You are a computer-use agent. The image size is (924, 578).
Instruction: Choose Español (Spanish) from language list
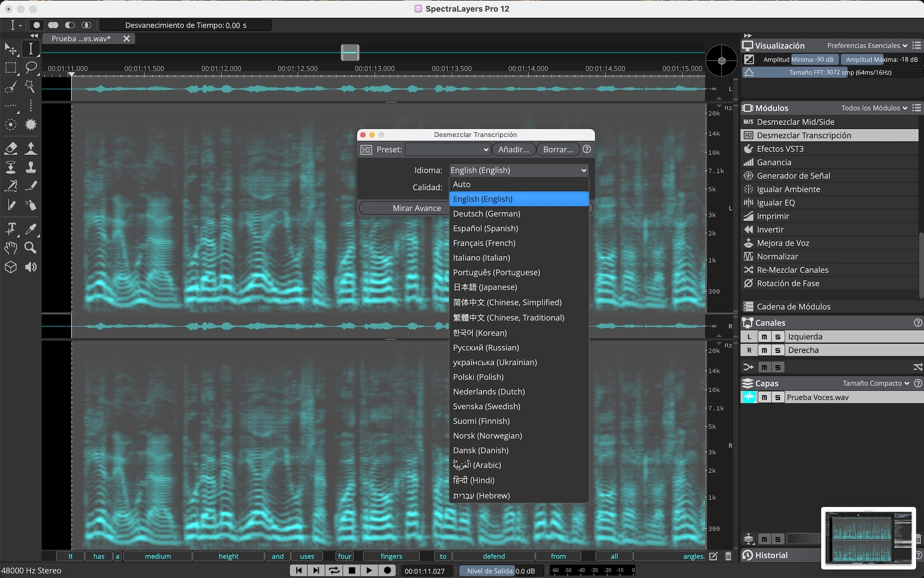coord(485,229)
